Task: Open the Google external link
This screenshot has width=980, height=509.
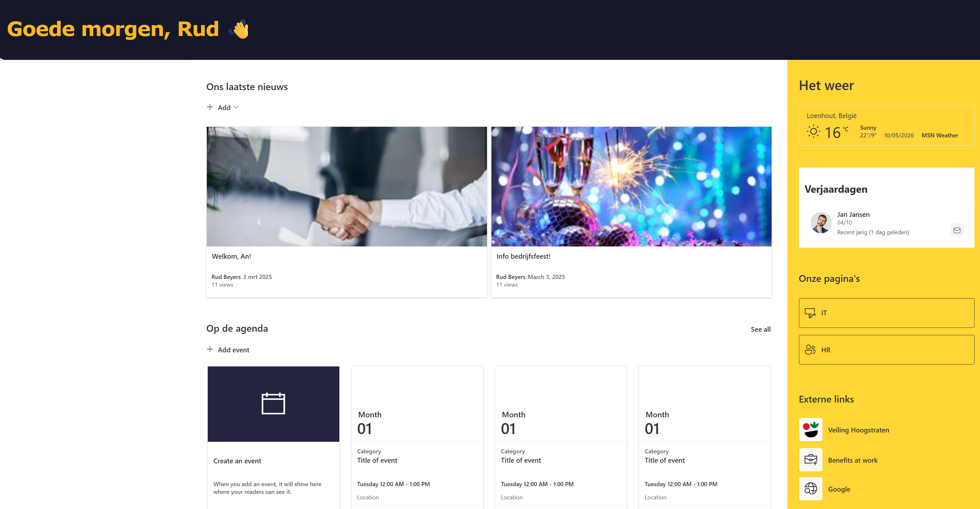Action: [x=839, y=489]
